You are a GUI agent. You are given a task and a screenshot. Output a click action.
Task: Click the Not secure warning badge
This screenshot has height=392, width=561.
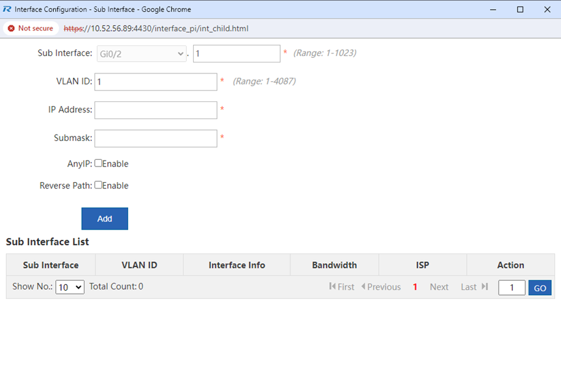click(31, 29)
